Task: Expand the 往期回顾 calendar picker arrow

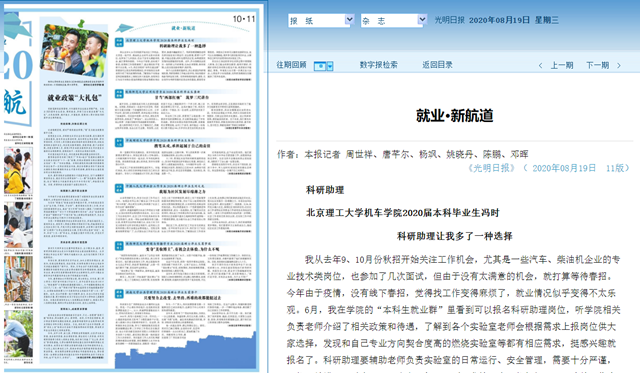Action: tap(330, 66)
